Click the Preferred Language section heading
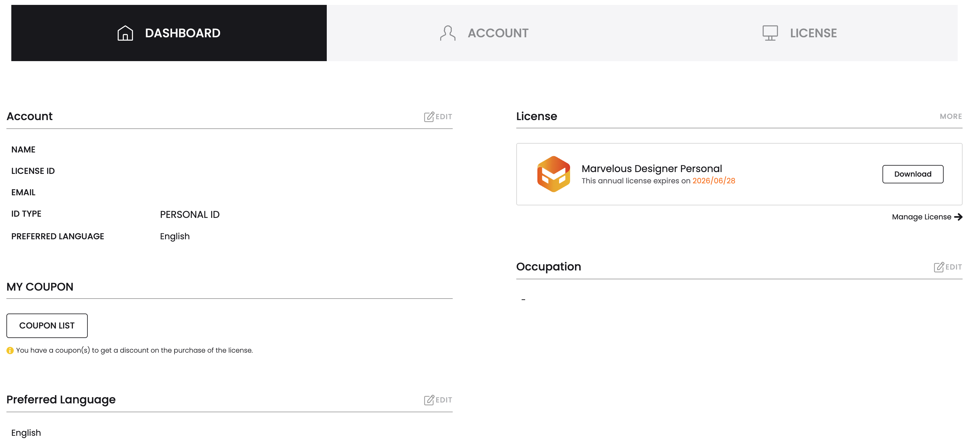The height and width of the screenshot is (448, 980). pyautogui.click(x=61, y=400)
